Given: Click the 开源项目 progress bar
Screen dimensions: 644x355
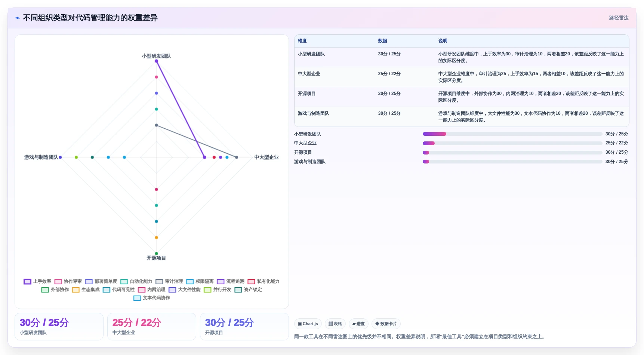Looking at the screenshot, I should coord(512,153).
